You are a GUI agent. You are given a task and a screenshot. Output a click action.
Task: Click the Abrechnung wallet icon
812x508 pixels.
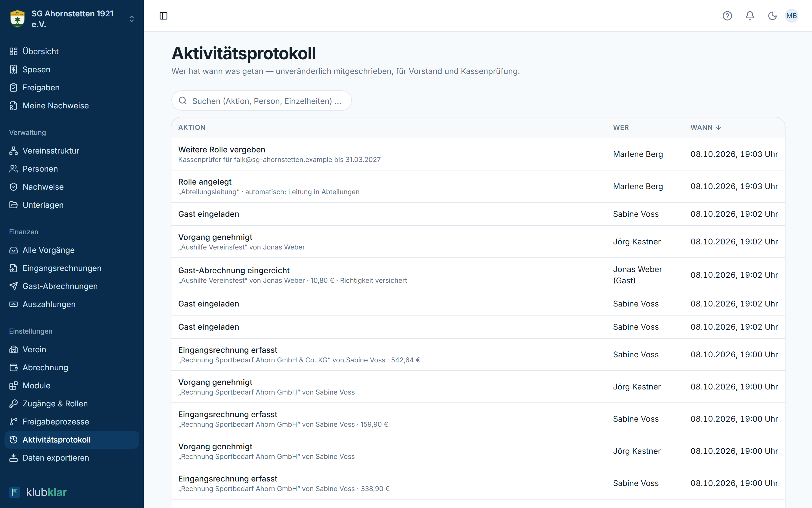click(x=14, y=367)
